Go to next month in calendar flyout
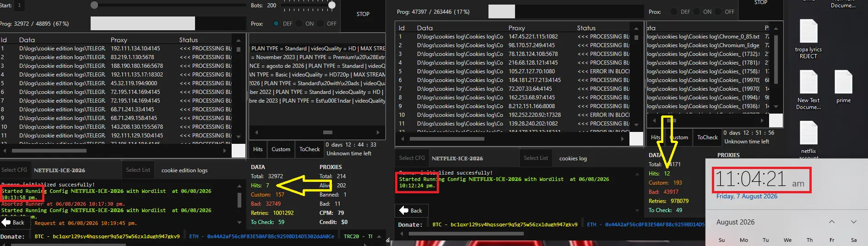 point(854,222)
